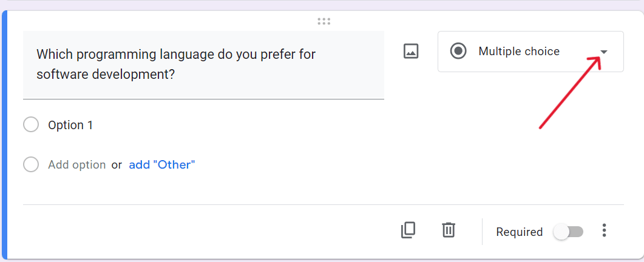Click the red annotation arrow

point(569,92)
